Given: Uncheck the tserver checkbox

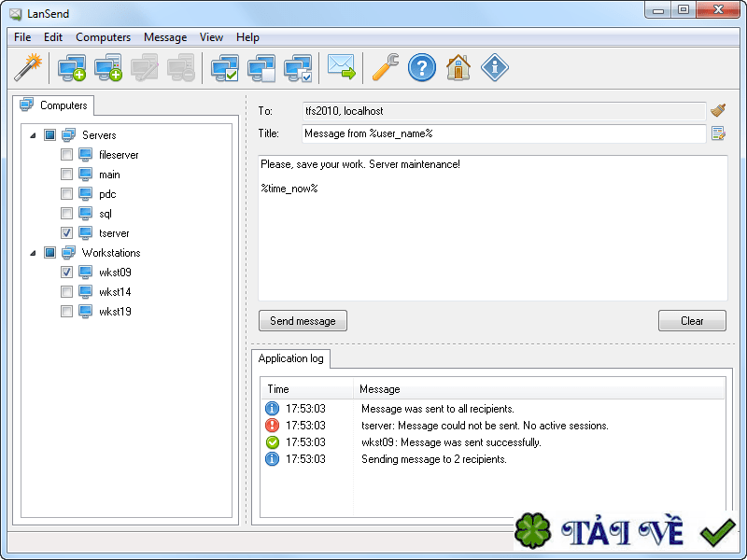Looking at the screenshot, I should tap(66, 232).
